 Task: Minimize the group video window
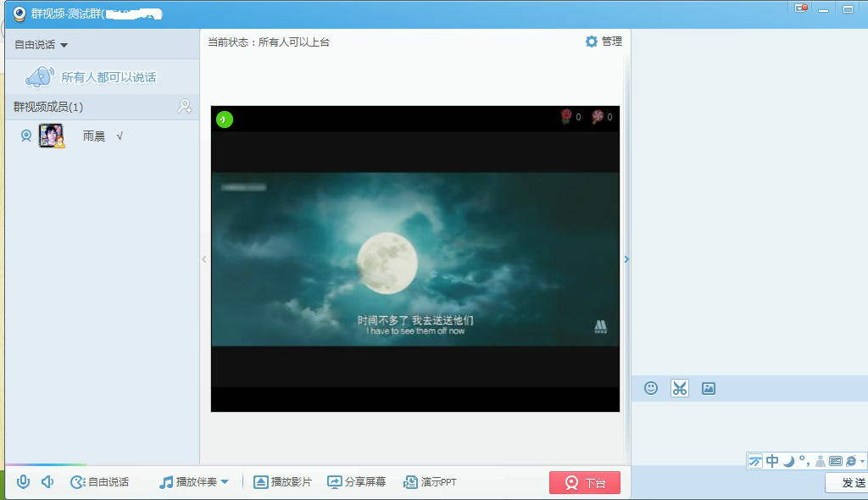tap(824, 9)
